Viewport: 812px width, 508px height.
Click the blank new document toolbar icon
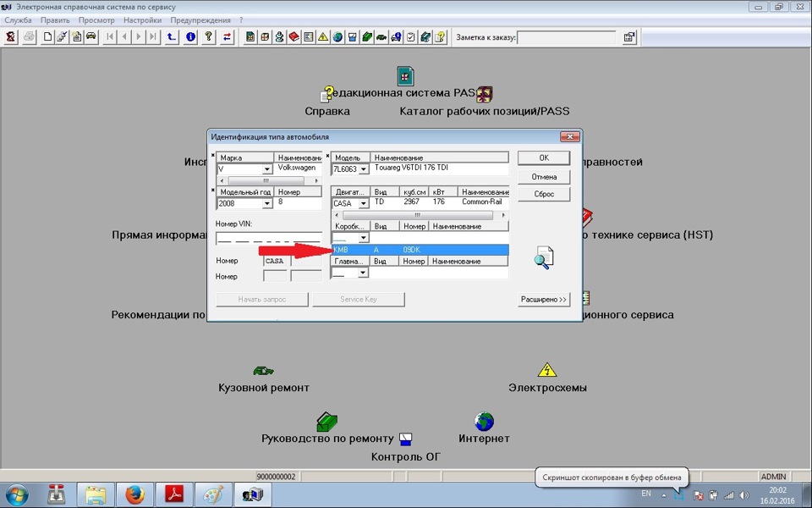[x=47, y=36]
